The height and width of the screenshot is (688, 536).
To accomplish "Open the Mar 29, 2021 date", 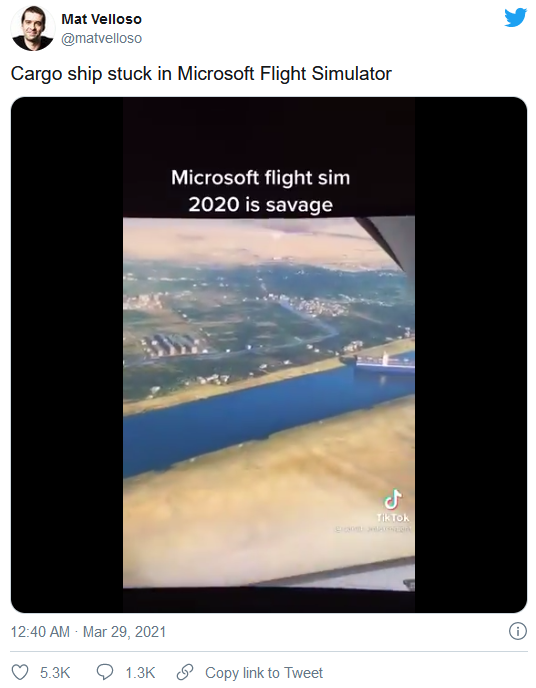I will (124, 632).
